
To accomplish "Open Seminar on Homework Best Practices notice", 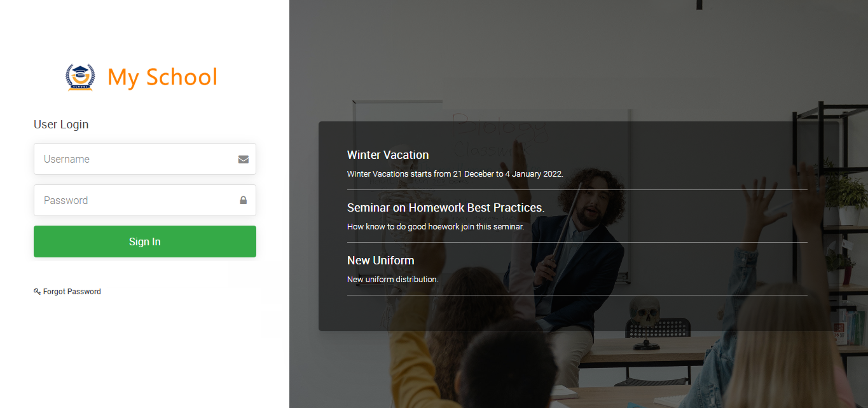I will 445,208.
